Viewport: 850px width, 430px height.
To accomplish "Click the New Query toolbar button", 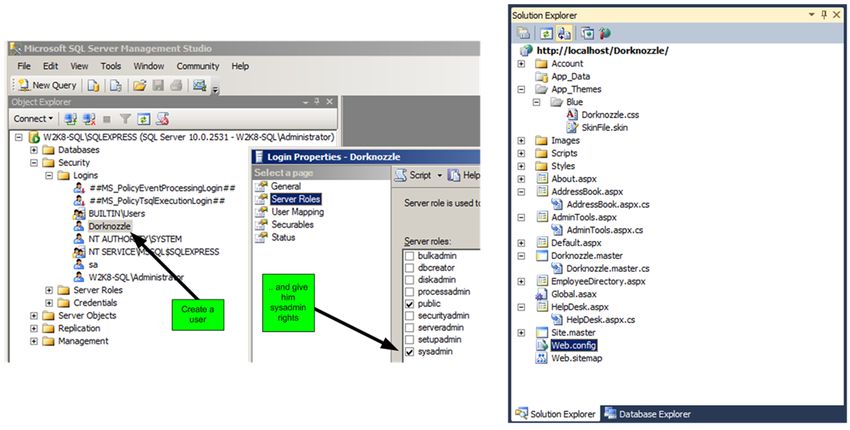I will coord(47,85).
